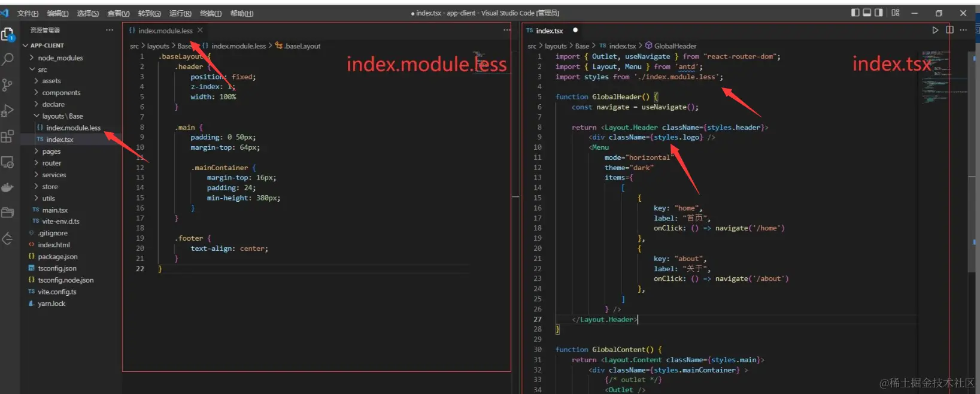Open left editor group more actions ellipsis
The height and width of the screenshot is (394, 980).
[507, 30]
